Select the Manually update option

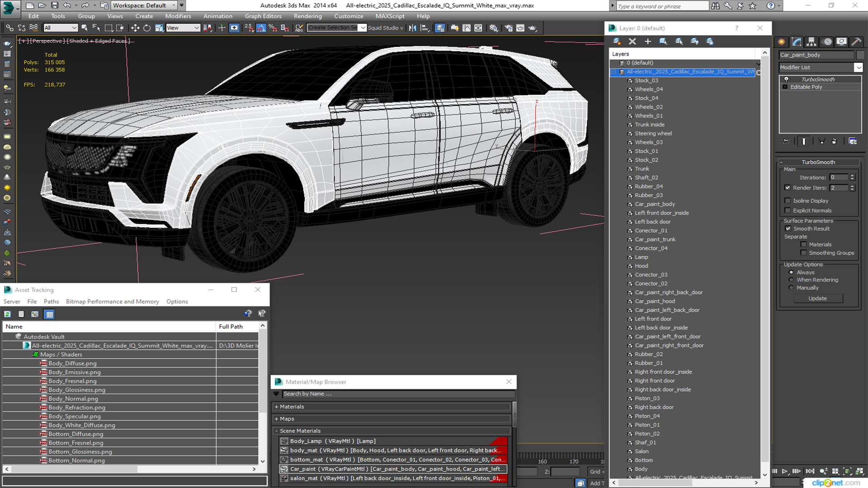791,288
